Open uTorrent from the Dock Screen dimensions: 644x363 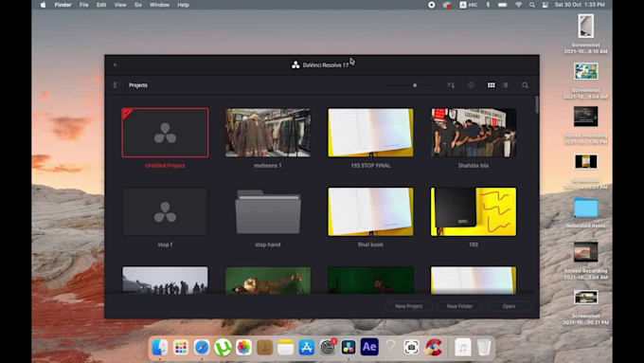click(223, 348)
